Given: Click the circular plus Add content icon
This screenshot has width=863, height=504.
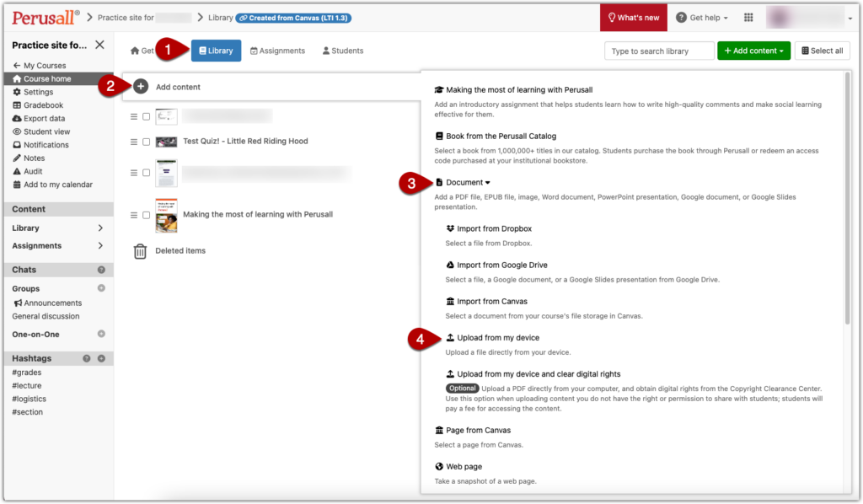Looking at the screenshot, I should coord(141,86).
